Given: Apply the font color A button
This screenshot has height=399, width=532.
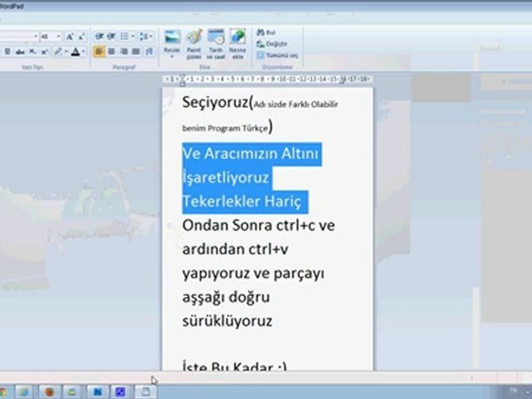Looking at the screenshot, I should tap(76, 52).
